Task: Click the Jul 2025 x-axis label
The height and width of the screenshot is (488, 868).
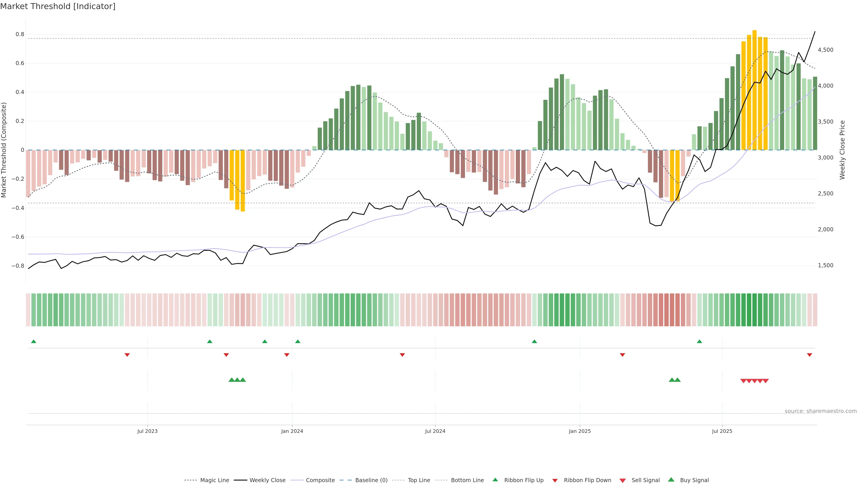Action: (722, 431)
